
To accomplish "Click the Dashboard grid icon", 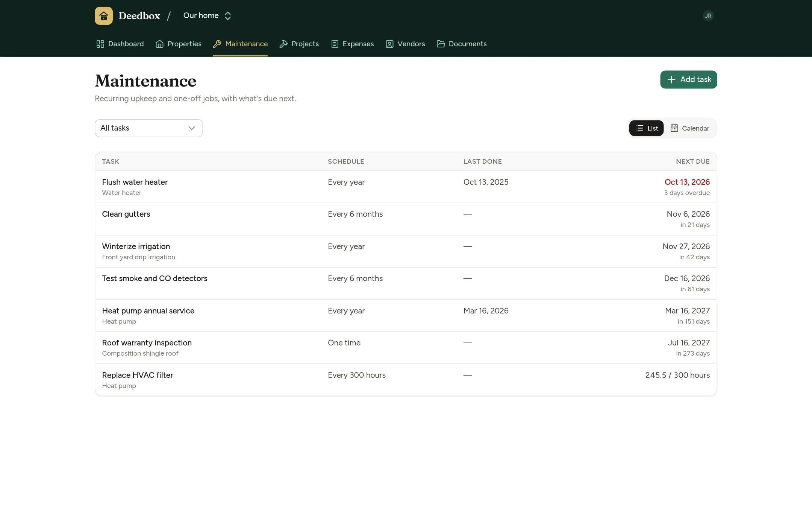I will click(x=100, y=44).
